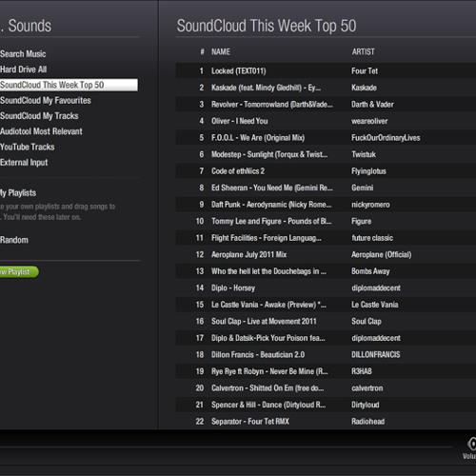Click artist name 'Figure'
476x476 pixels.
(x=361, y=221)
